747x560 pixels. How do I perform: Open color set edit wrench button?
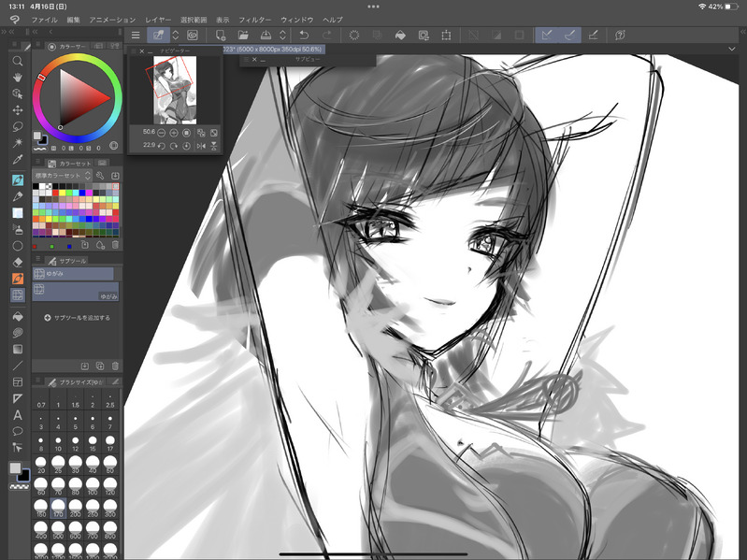tap(100, 176)
